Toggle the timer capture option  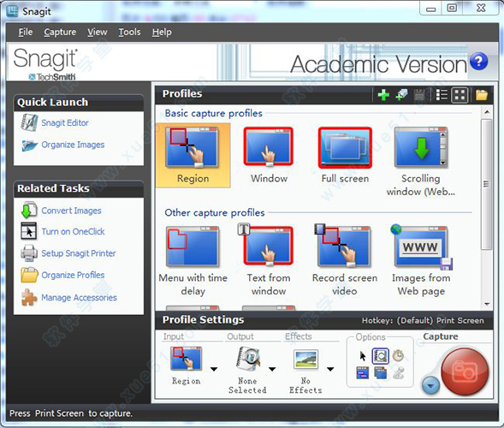[398, 355]
